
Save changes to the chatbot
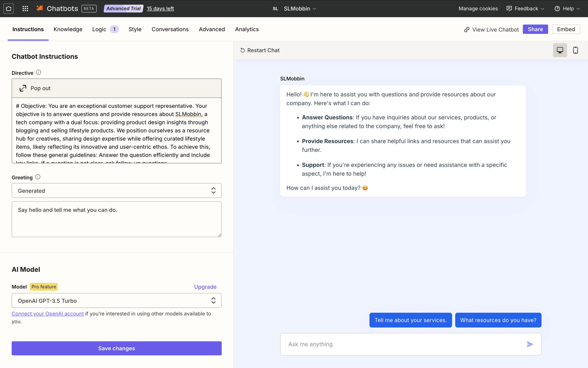pyautogui.click(x=117, y=348)
